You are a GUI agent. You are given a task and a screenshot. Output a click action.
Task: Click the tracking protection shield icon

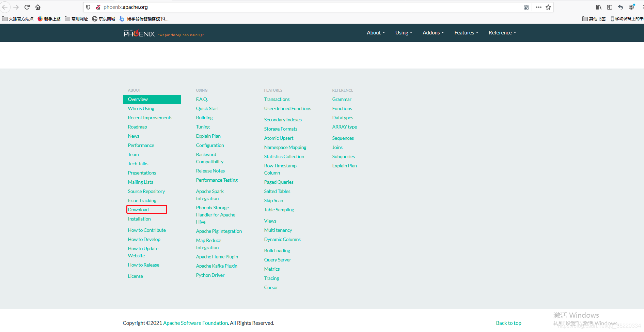click(88, 7)
